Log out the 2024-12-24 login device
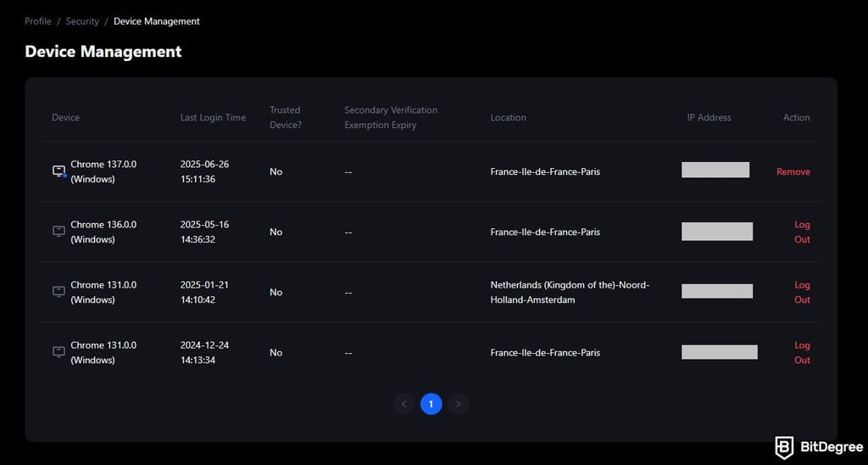Image resolution: width=868 pixels, height=465 pixels. [802, 352]
